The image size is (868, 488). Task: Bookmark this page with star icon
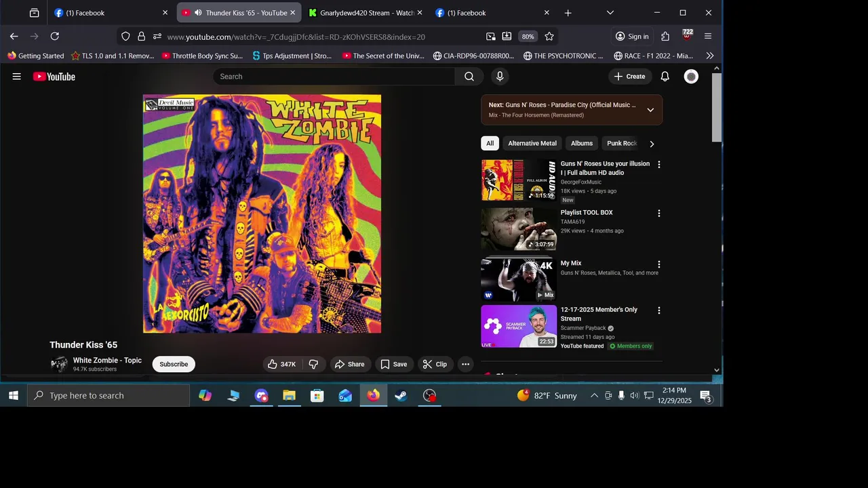click(549, 37)
